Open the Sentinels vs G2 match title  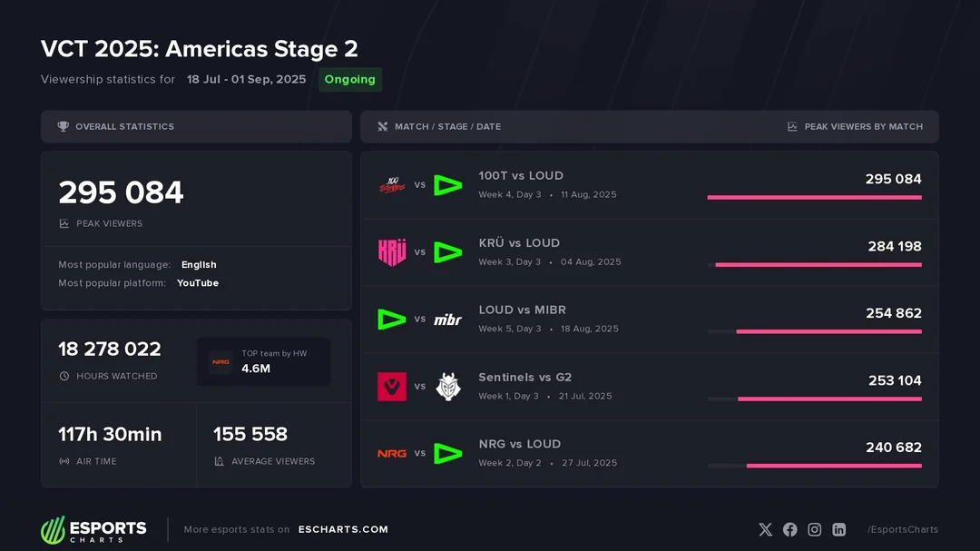525,378
